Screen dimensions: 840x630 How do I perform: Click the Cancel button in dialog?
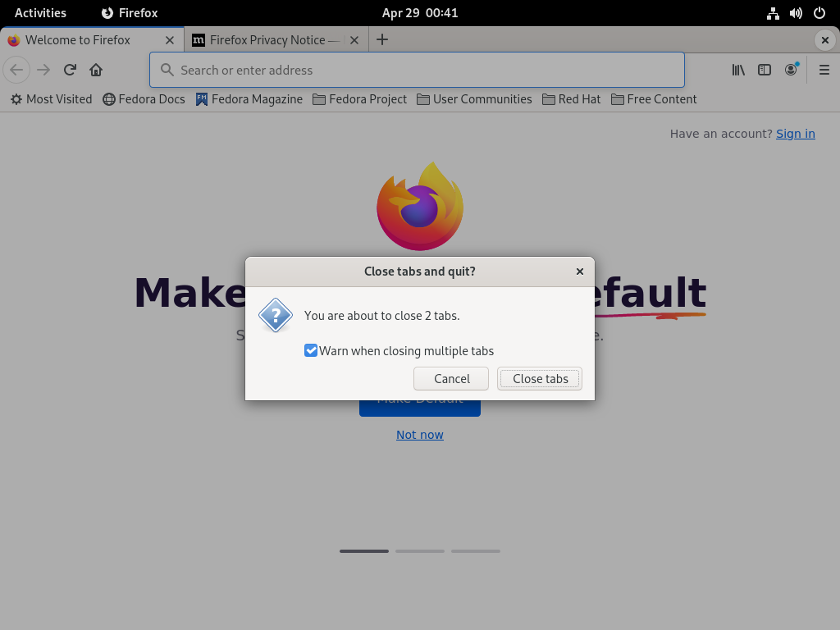click(x=451, y=379)
